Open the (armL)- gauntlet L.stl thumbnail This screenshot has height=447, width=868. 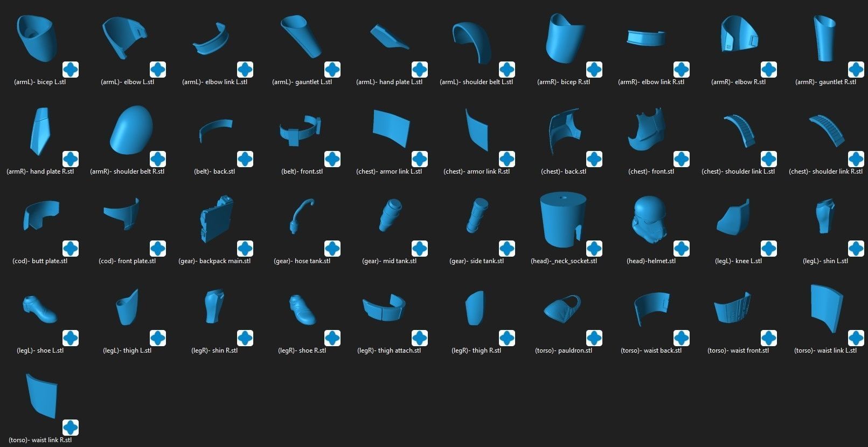(x=301, y=36)
